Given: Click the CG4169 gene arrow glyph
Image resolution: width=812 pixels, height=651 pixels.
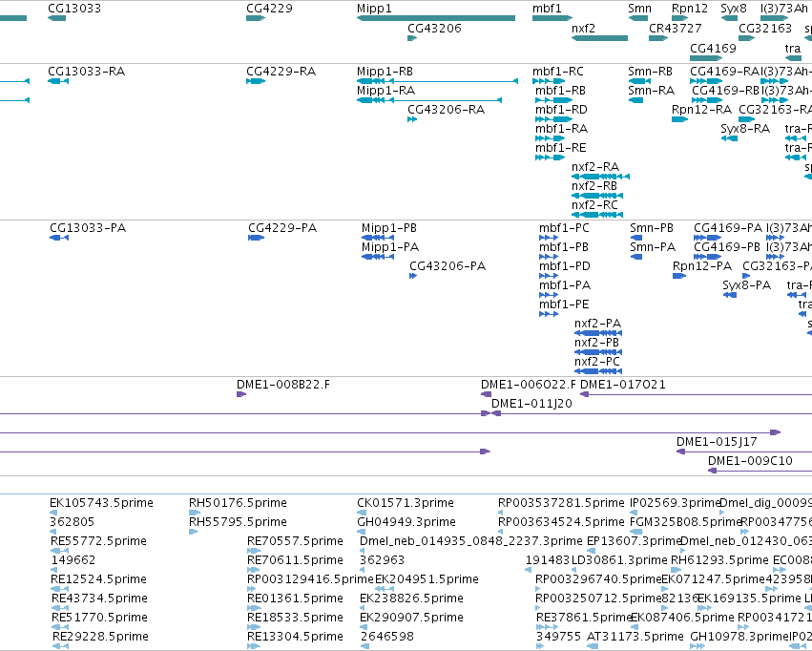Looking at the screenshot, I should (706, 58).
